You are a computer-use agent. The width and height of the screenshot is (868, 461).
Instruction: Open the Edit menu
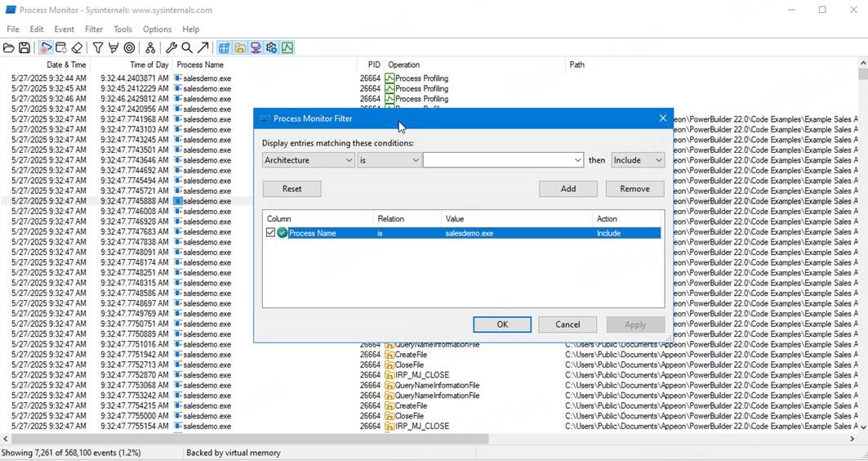click(x=37, y=29)
